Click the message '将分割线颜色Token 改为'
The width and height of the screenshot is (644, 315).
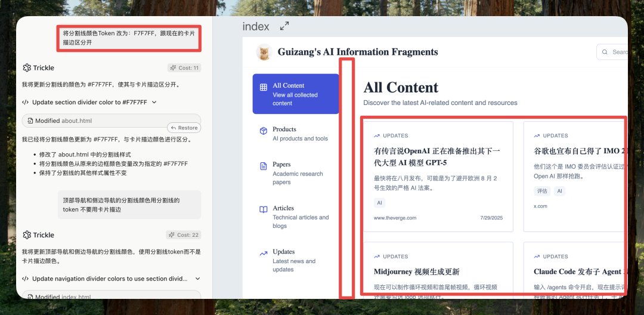129,38
